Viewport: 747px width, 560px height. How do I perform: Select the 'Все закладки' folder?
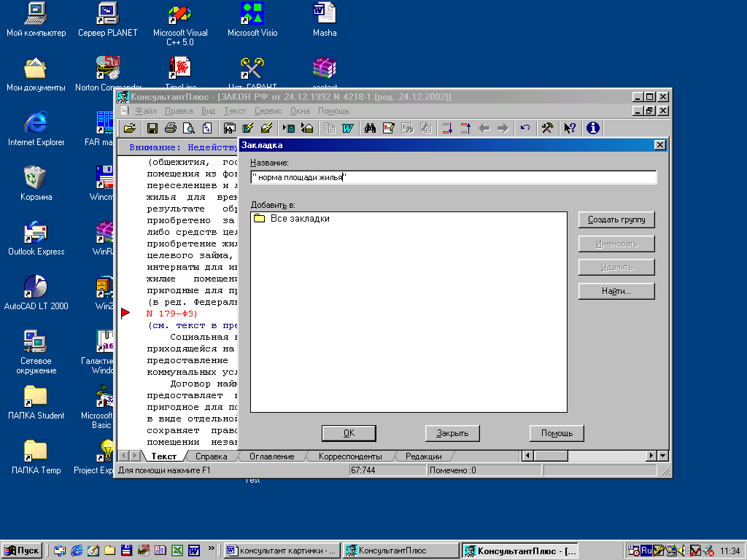[299, 219]
